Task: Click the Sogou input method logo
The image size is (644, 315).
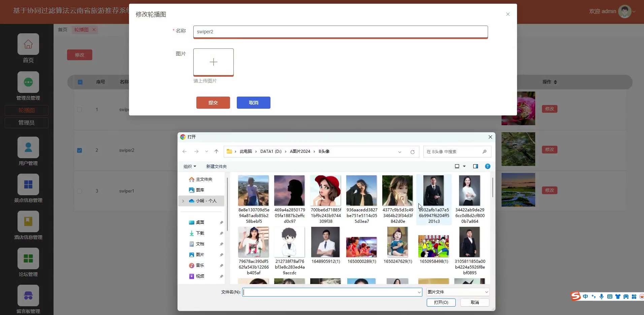Action: coord(576,296)
